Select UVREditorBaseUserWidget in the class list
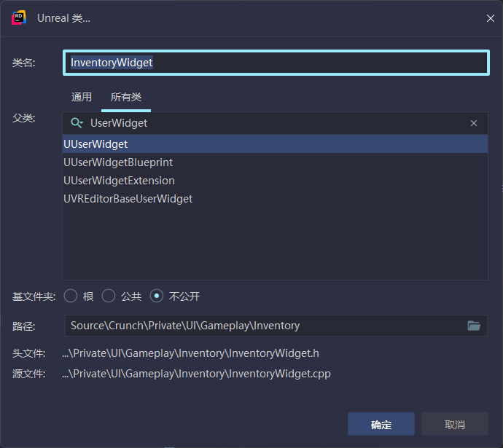This screenshot has width=503, height=448. [276, 199]
